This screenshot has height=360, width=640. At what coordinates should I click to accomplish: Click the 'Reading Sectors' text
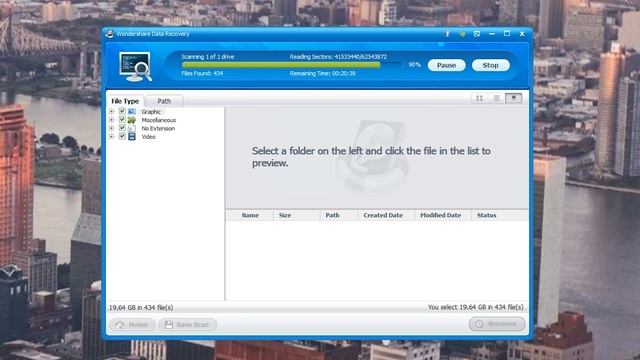(338, 57)
